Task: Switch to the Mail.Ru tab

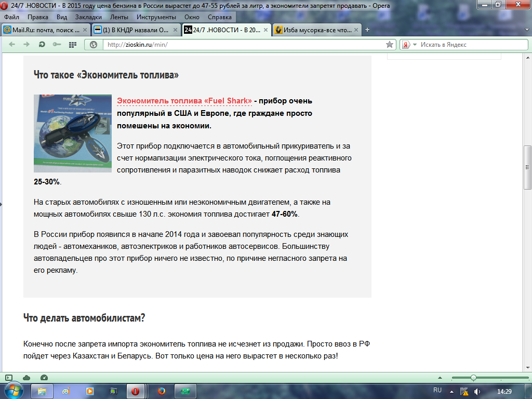Action: pyautogui.click(x=46, y=30)
